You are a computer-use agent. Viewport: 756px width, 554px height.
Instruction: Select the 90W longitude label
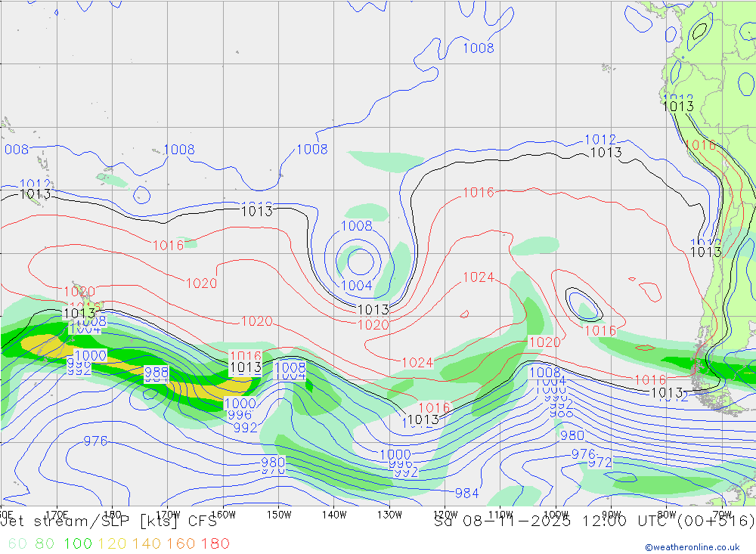pos(612,515)
